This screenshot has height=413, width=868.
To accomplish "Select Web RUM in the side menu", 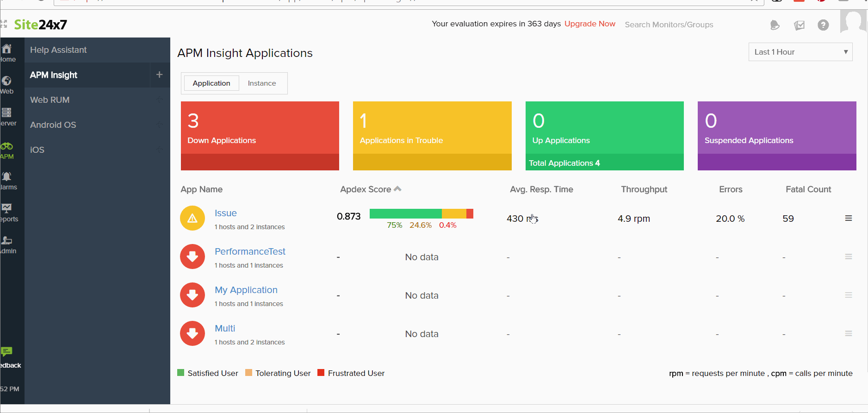I will (x=50, y=100).
